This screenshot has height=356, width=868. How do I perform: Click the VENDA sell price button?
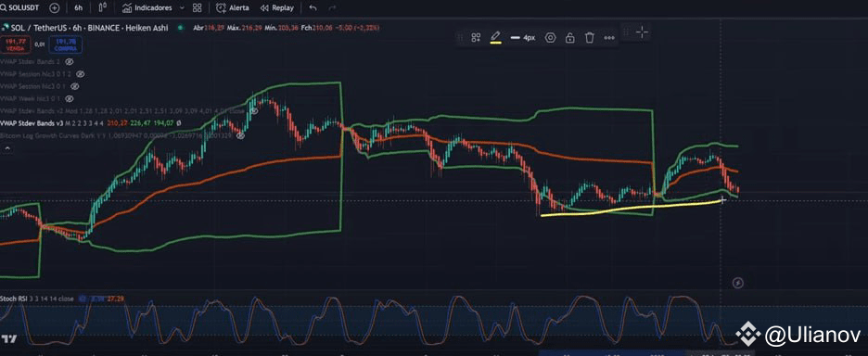pos(15,44)
